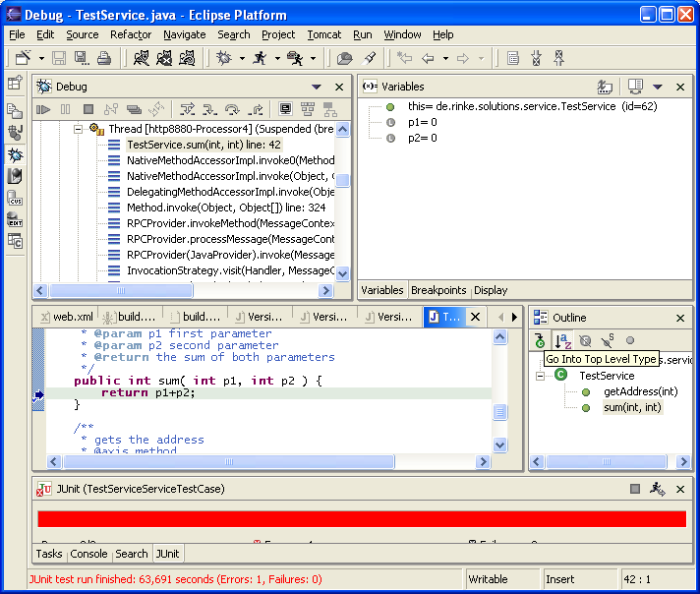Select getAddress(int) method in Outline
Image resolution: width=700 pixels, height=594 pixels.
[640, 391]
